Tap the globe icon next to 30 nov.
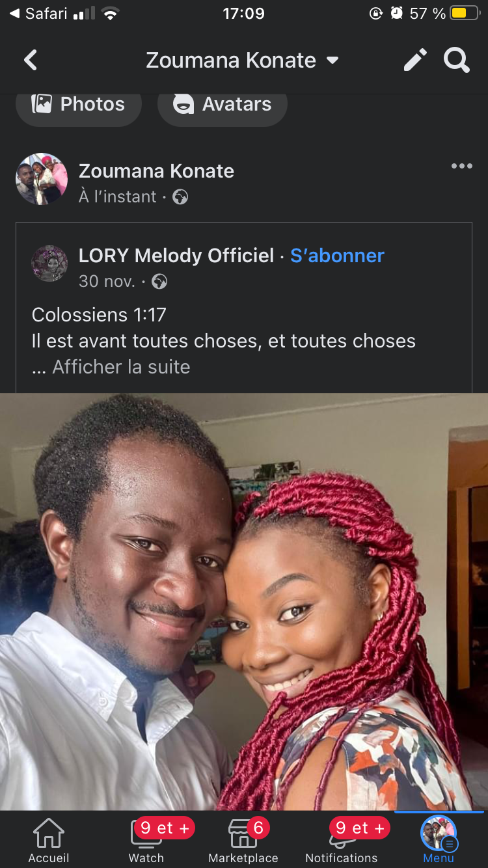 tap(159, 282)
